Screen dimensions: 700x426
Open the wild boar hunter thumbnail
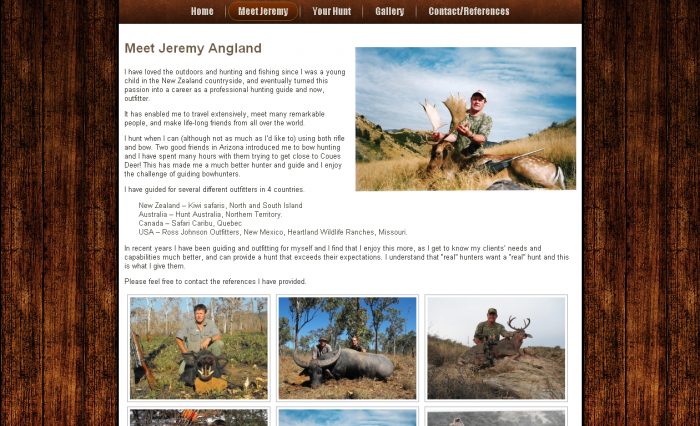199,348
